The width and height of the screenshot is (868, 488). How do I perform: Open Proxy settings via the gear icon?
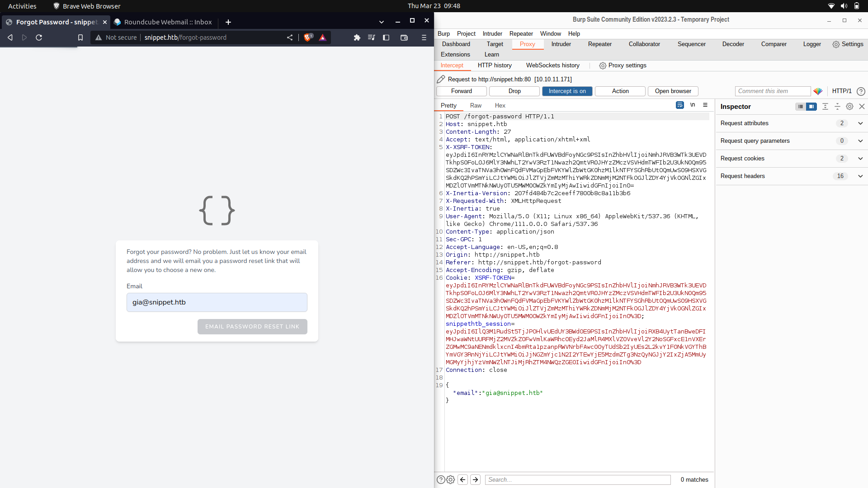coord(602,66)
